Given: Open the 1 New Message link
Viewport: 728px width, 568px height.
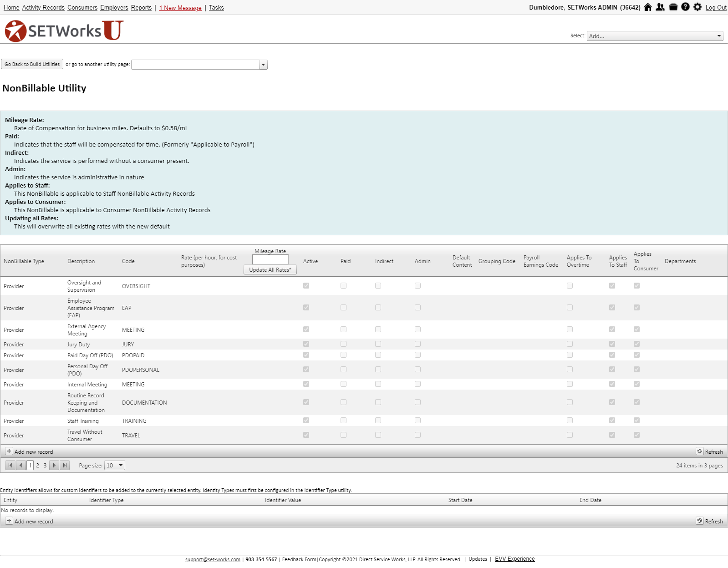Looking at the screenshot, I should 180,8.
